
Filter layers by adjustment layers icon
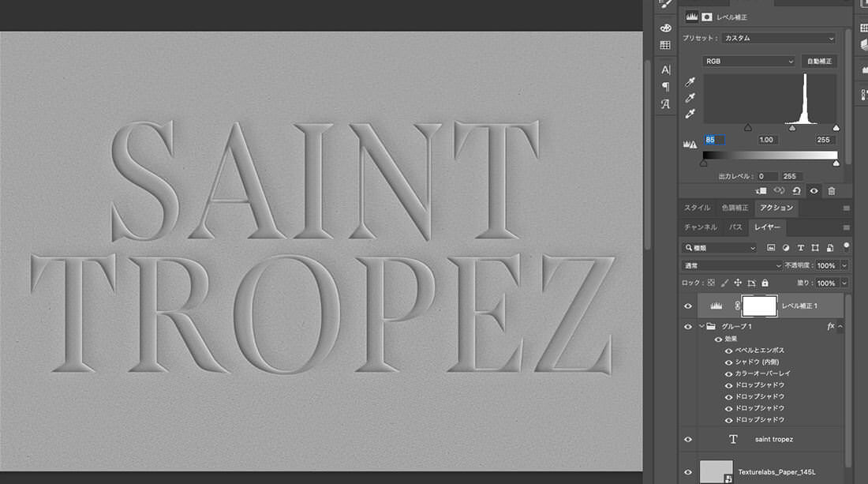click(785, 248)
